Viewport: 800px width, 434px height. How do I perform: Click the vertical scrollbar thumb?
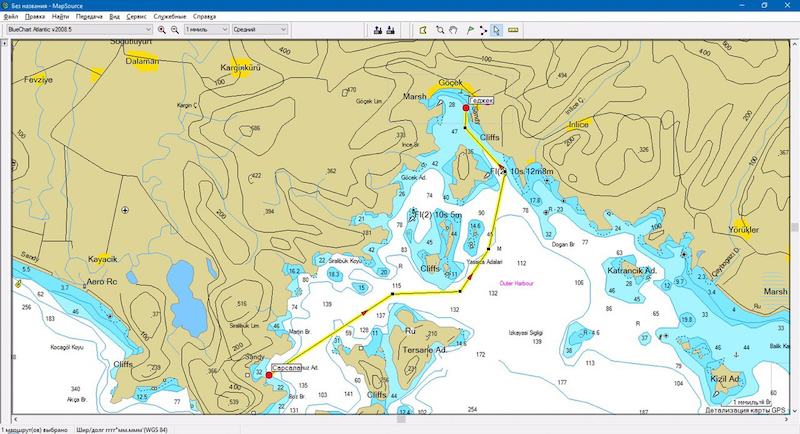(794, 227)
